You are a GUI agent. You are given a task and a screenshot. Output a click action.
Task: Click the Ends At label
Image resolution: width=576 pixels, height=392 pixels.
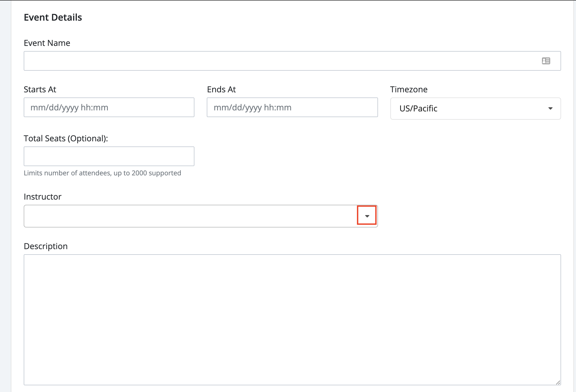click(221, 89)
